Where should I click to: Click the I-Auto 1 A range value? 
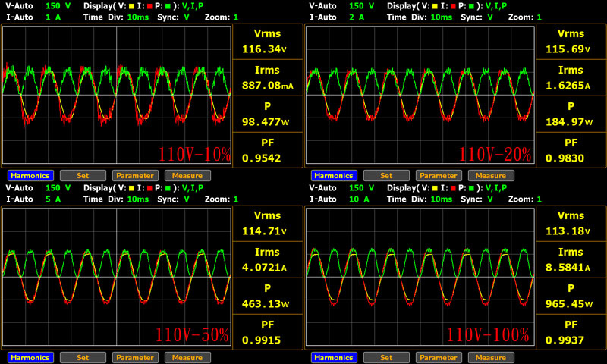[53, 17]
